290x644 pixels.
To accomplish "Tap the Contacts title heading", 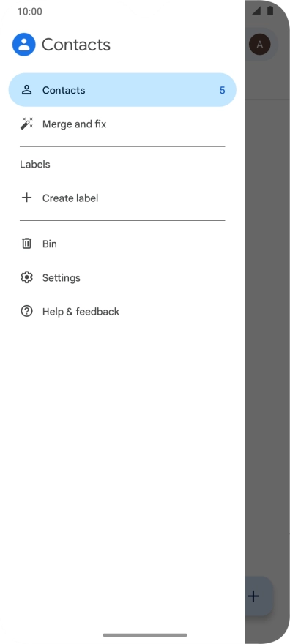I will 76,45.
